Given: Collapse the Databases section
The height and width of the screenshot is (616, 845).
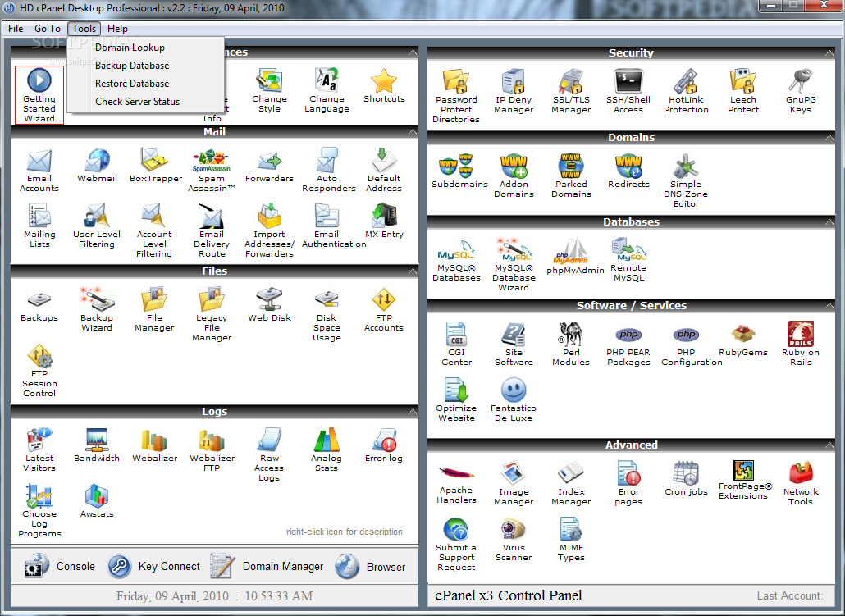Looking at the screenshot, I should tap(829, 222).
